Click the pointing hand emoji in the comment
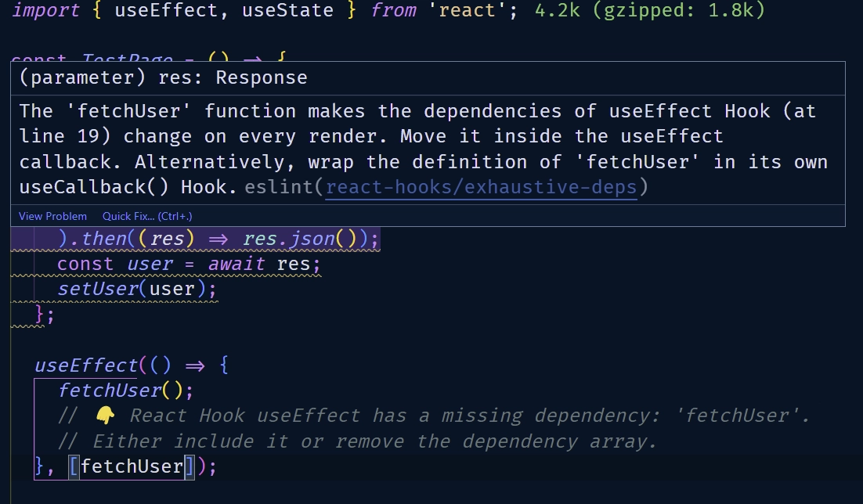This screenshot has width=863, height=504. coord(106,416)
